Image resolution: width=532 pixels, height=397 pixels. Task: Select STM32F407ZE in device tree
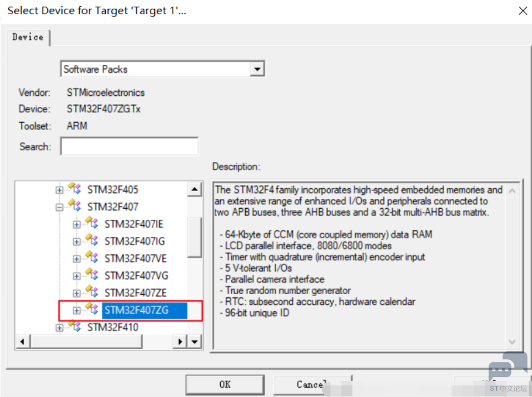click(x=135, y=293)
